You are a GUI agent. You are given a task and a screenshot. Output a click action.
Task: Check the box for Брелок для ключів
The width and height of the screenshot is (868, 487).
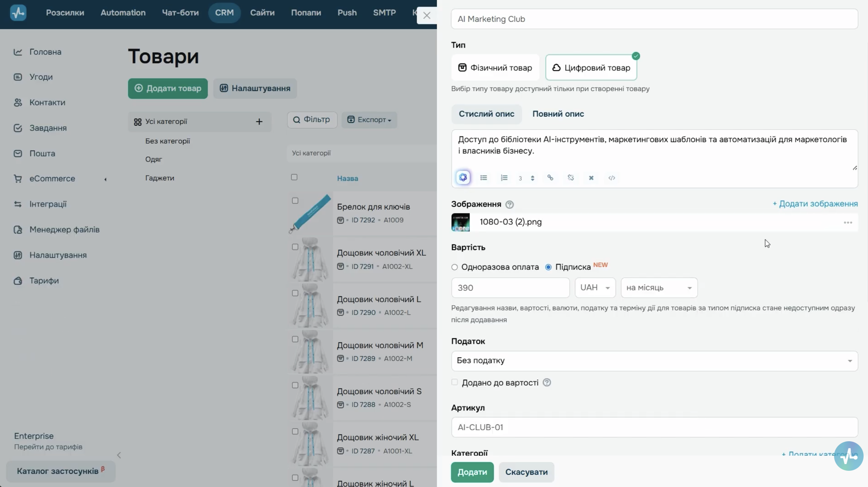tap(295, 201)
